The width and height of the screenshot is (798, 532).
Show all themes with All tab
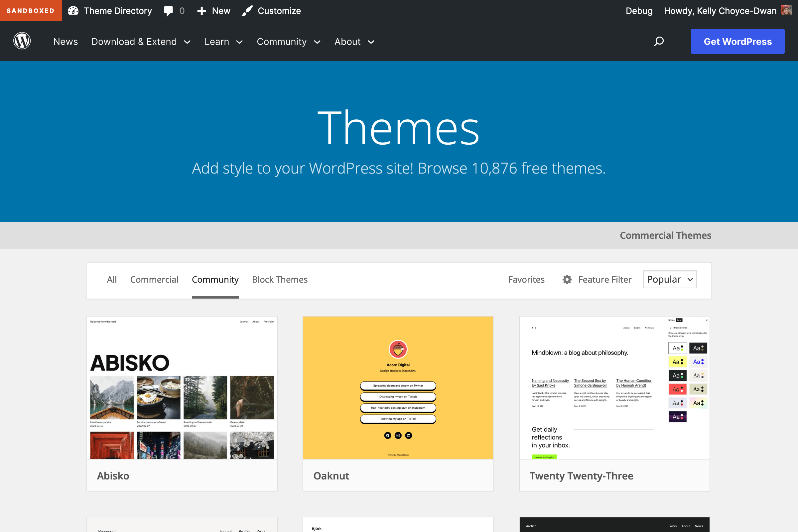[x=112, y=279]
